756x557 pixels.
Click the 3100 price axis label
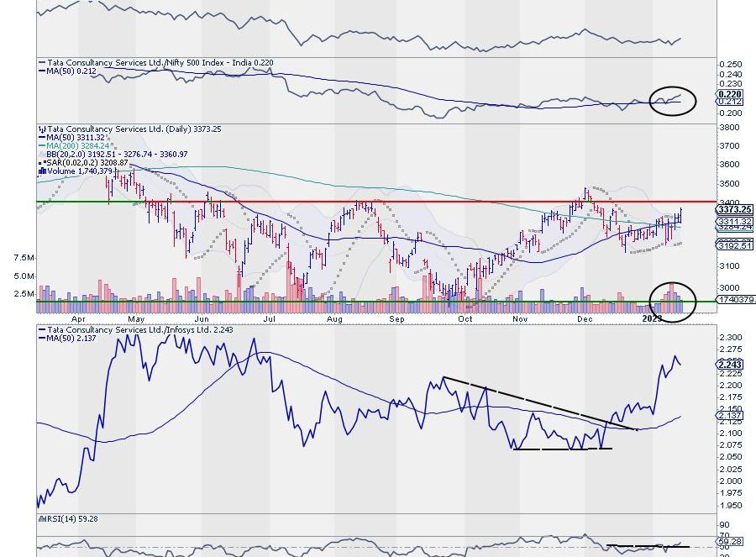[729, 265]
